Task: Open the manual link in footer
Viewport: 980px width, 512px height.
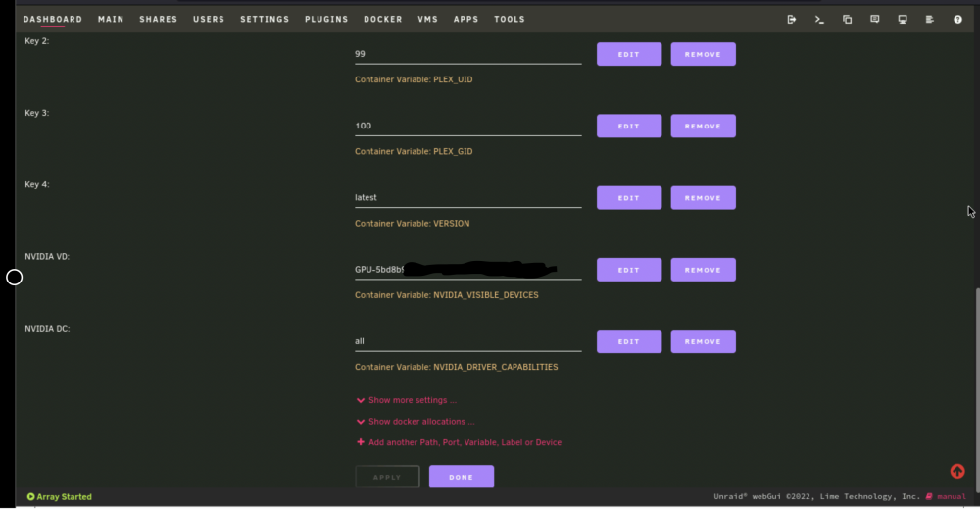Action: click(952, 497)
